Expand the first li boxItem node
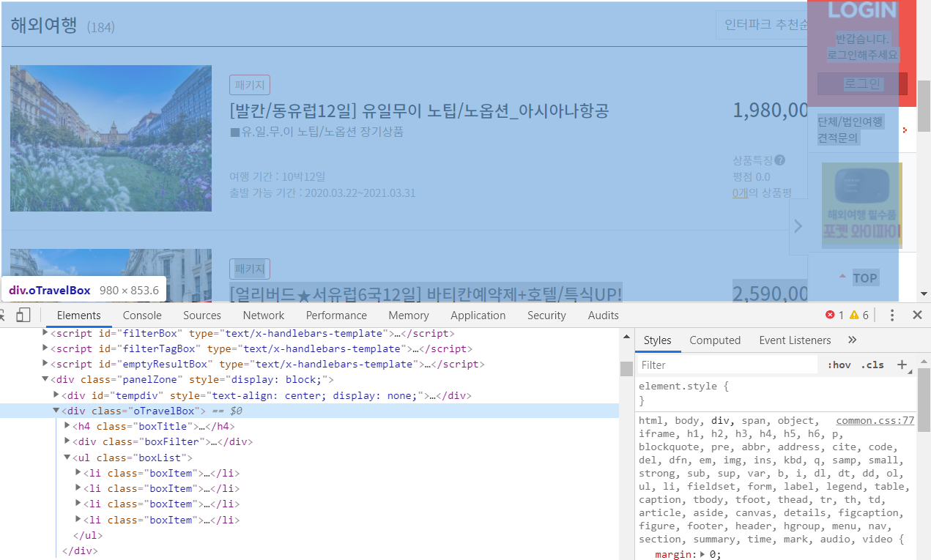The image size is (931, 560). pyautogui.click(x=78, y=473)
